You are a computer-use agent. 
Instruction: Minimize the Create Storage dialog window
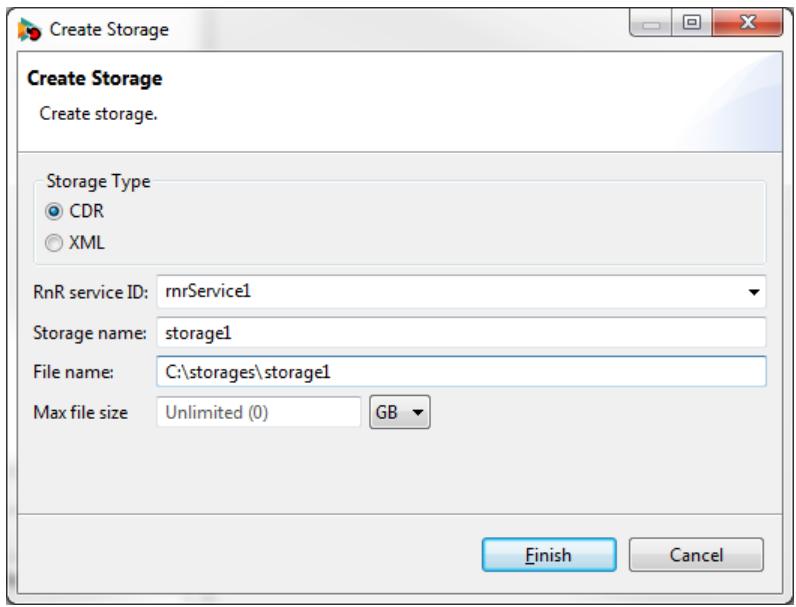(651, 23)
